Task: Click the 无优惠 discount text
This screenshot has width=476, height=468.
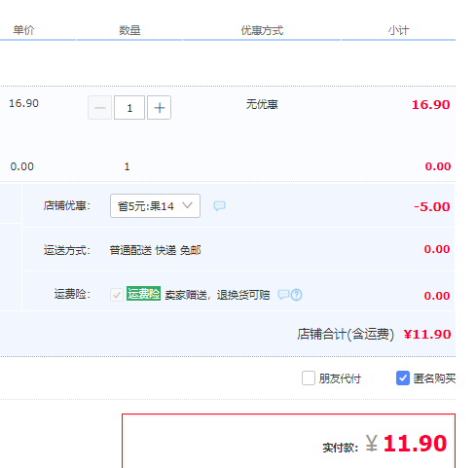Action: [262, 104]
